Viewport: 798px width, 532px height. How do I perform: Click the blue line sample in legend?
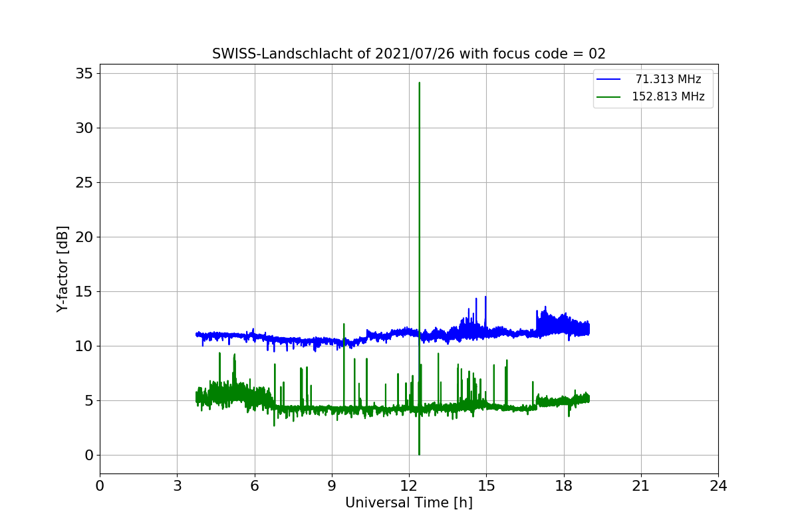click(608, 79)
